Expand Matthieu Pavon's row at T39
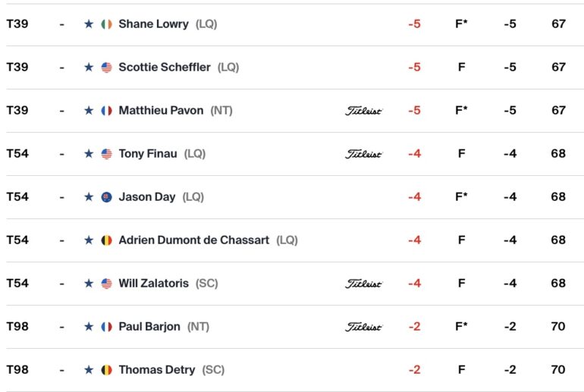Viewport: 584px width, 392px height. point(292,111)
